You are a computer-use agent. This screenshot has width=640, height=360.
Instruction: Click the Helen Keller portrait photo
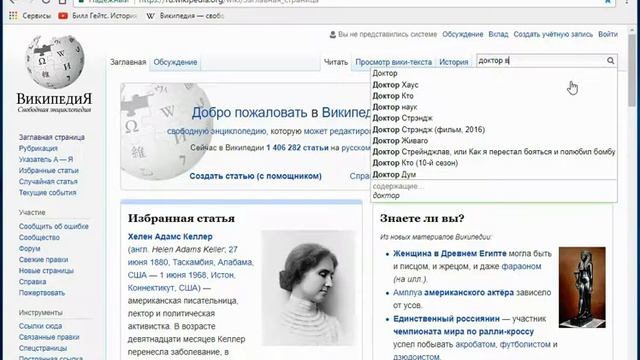point(308,287)
